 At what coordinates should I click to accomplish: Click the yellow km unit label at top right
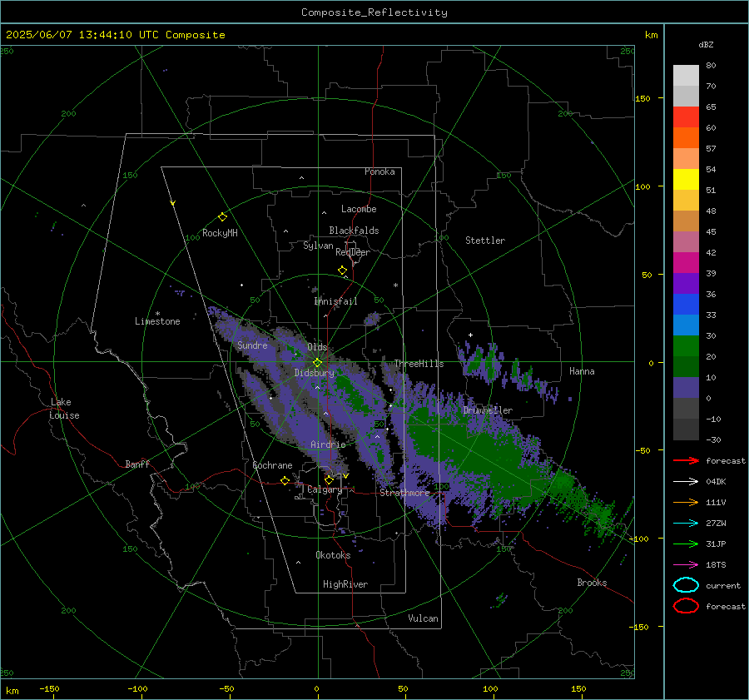tap(651, 35)
